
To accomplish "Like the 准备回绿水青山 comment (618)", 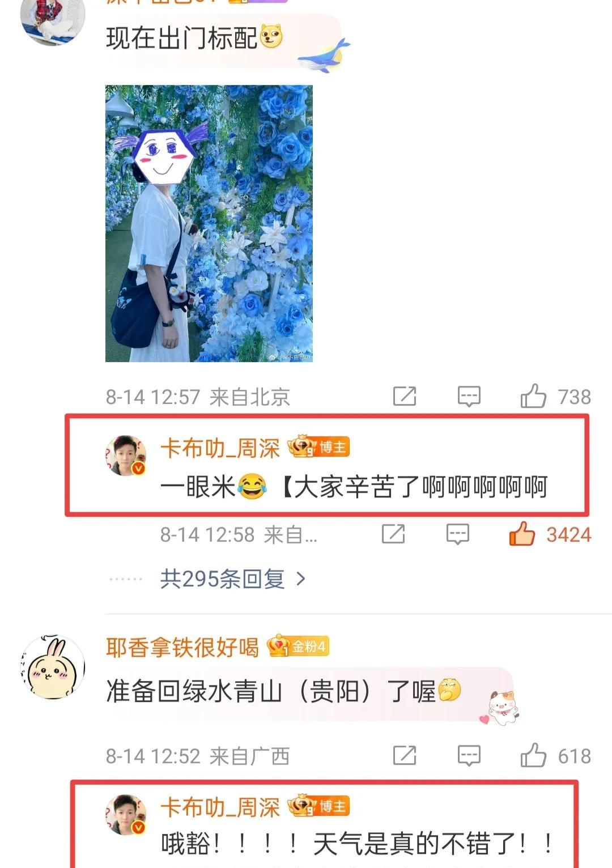I will pos(533,755).
